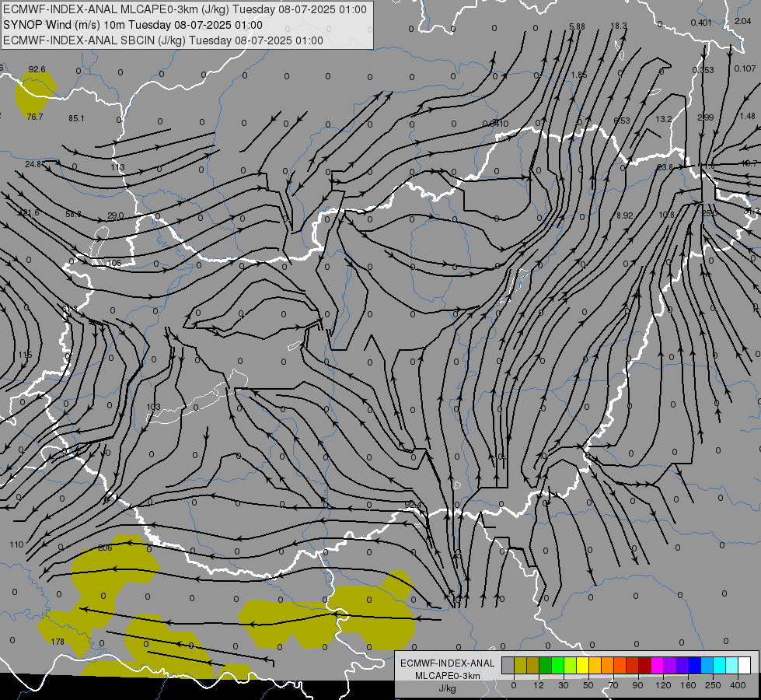
Task: Click legend tick label 30
Action: 563,685
